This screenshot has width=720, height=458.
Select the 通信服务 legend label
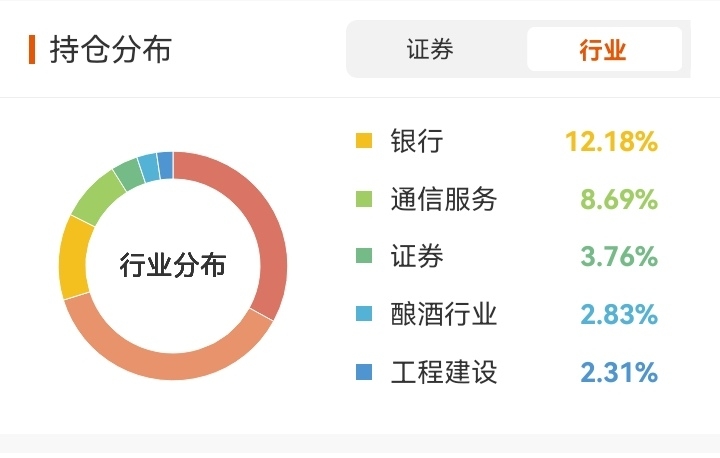point(443,199)
